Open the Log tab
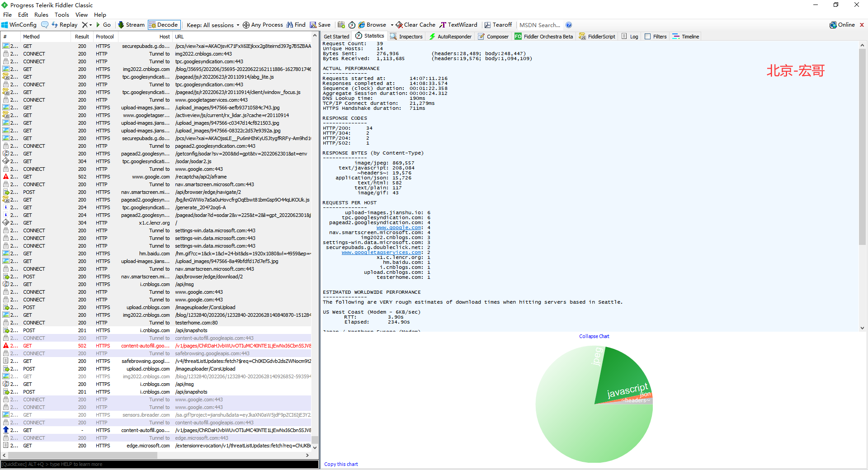This screenshot has width=868, height=470. [x=630, y=37]
